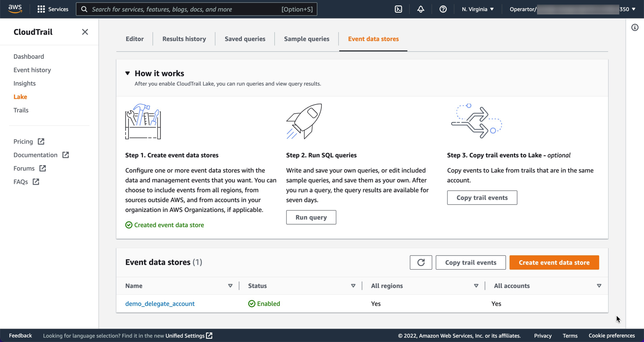
Task: Click the Event data stores (1) heading
Action: [164, 262]
